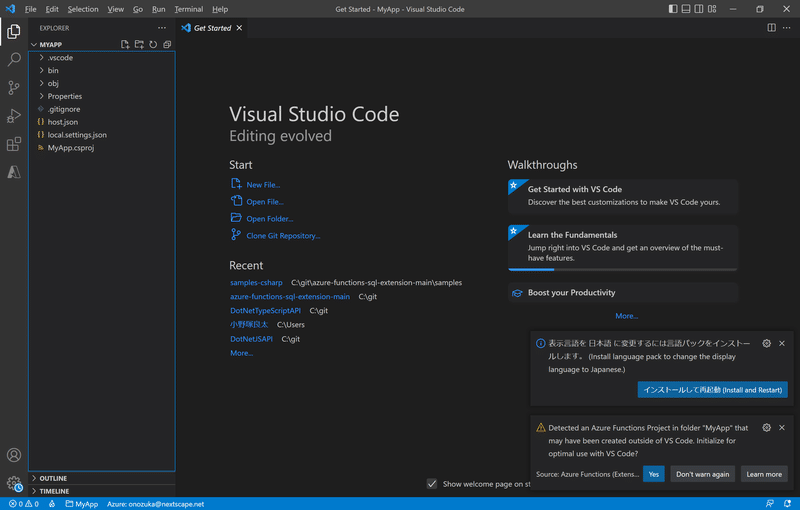Toggle the bottom panel layout icon

coord(686,9)
